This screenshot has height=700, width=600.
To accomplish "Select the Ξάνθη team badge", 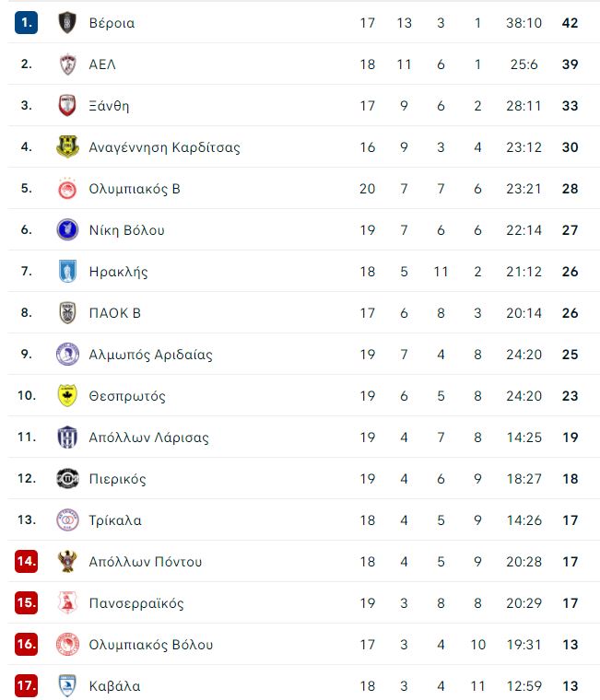I will [67, 106].
